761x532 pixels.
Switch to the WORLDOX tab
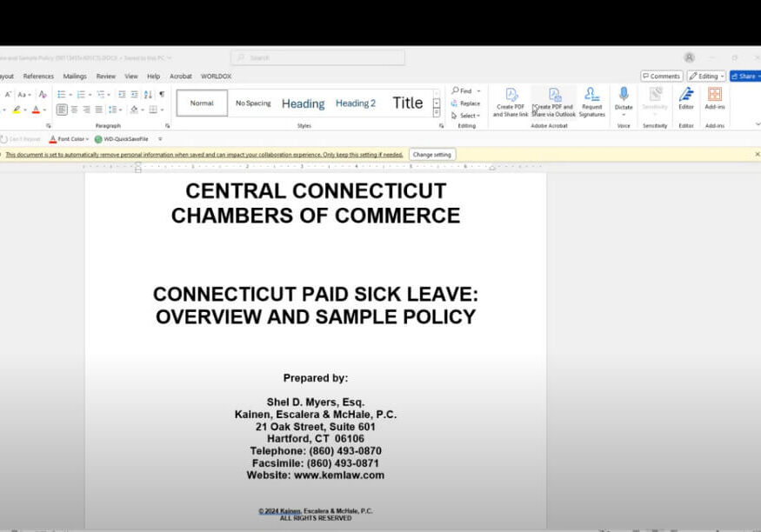point(216,76)
